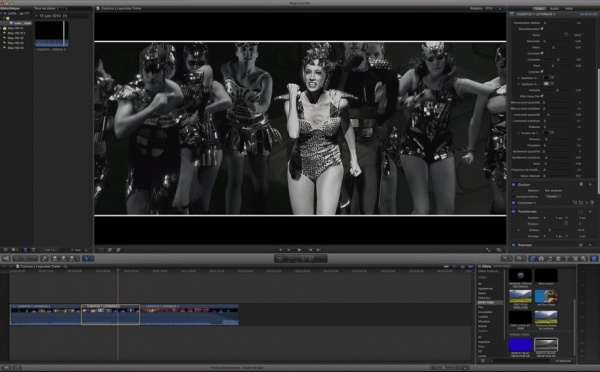Open dropdown beside the white color swatch
The width and height of the screenshot is (600, 372).
[x=552, y=84]
